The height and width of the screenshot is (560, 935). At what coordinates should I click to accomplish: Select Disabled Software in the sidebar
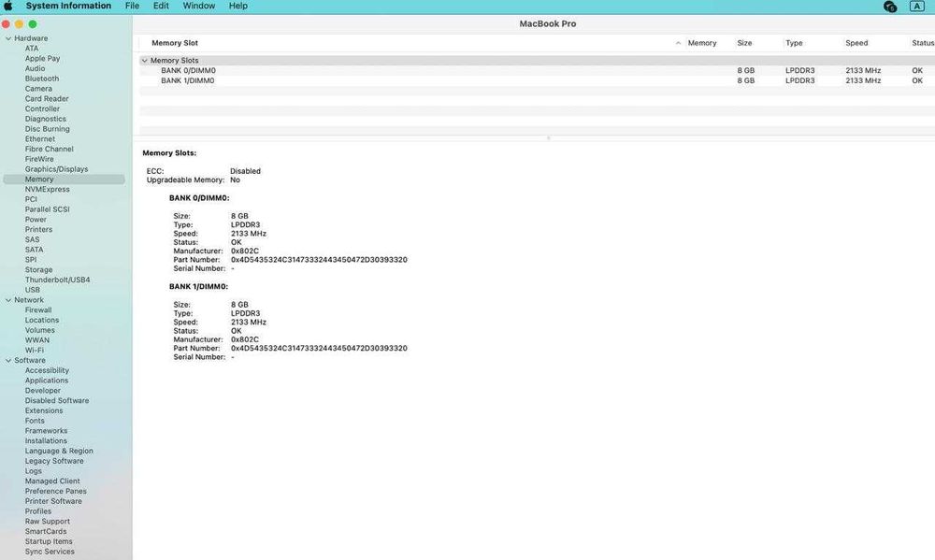57,401
